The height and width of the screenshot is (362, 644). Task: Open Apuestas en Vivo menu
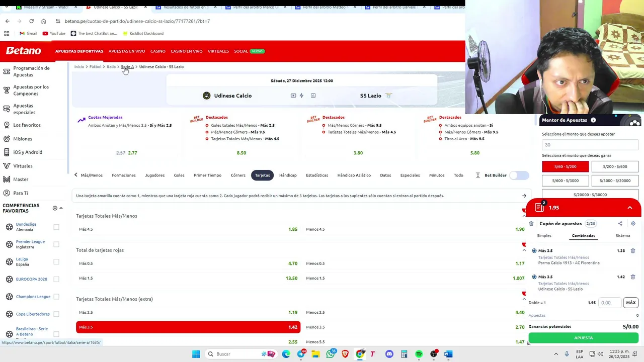click(x=127, y=51)
